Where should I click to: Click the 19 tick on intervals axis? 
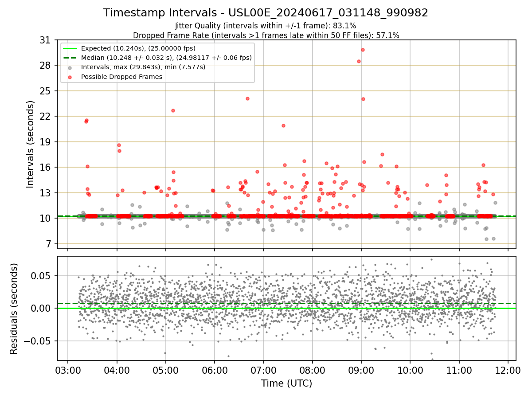click(x=46, y=142)
